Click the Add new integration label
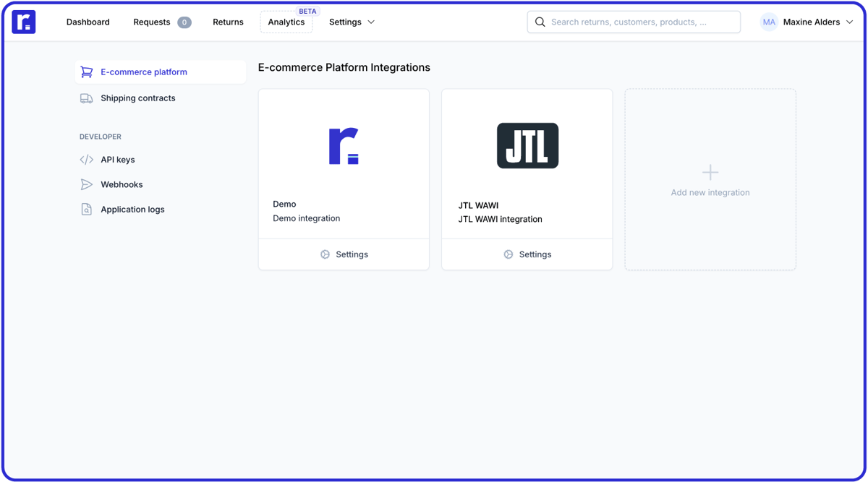The image size is (868, 482). click(x=710, y=192)
